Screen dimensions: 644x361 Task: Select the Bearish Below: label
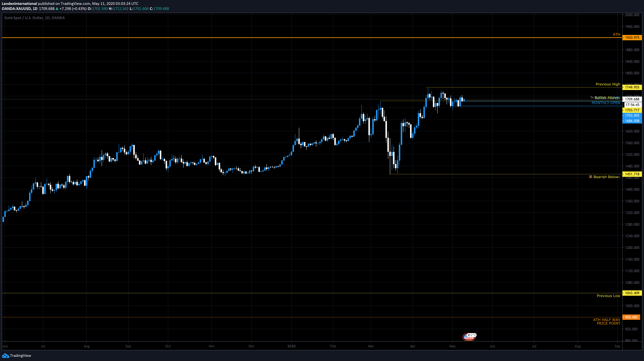(606, 177)
